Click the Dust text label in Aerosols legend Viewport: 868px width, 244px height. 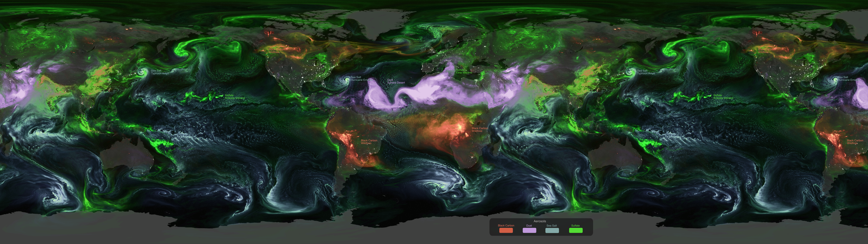pyautogui.click(x=529, y=225)
